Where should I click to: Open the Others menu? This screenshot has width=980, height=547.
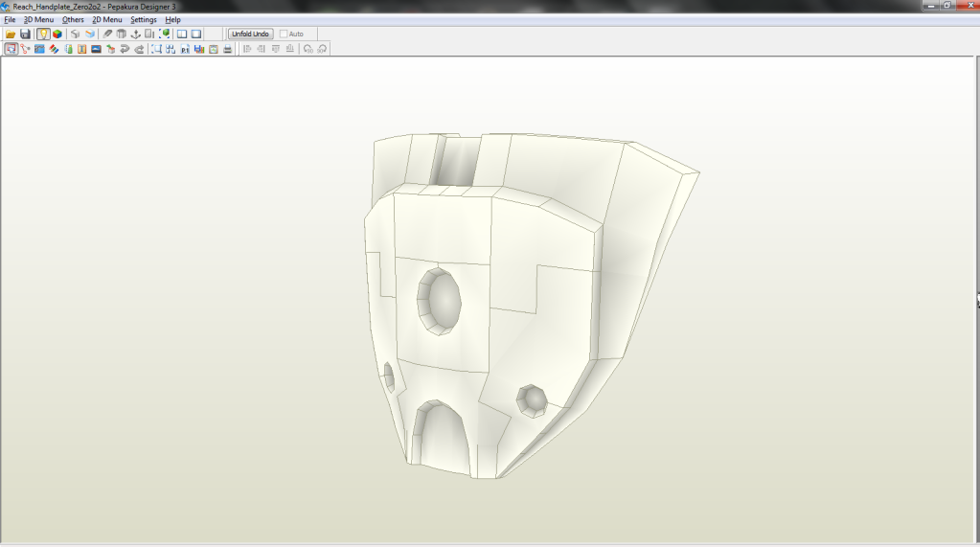coord(73,20)
